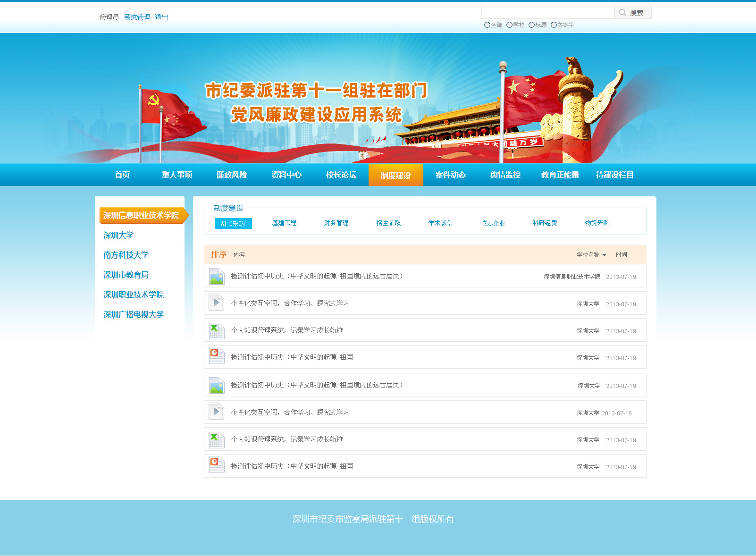Open the third-row 个人知识管理系统 entry
This screenshot has width=756, height=556.
(x=287, y=330)
